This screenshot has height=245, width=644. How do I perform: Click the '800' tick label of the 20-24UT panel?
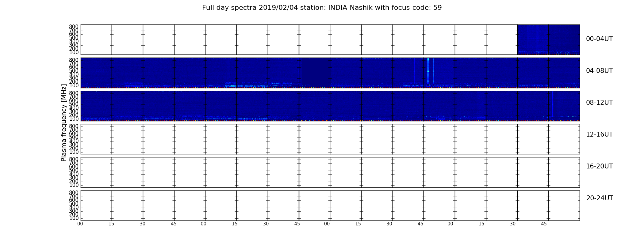tap(74, 193)
